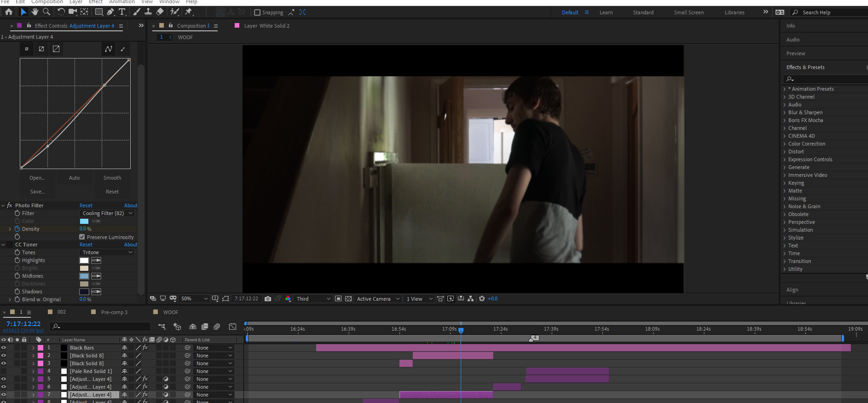Select the curves pencil draw tool
The height and width of the screenshot is (403, 868).
click(123, 49)
